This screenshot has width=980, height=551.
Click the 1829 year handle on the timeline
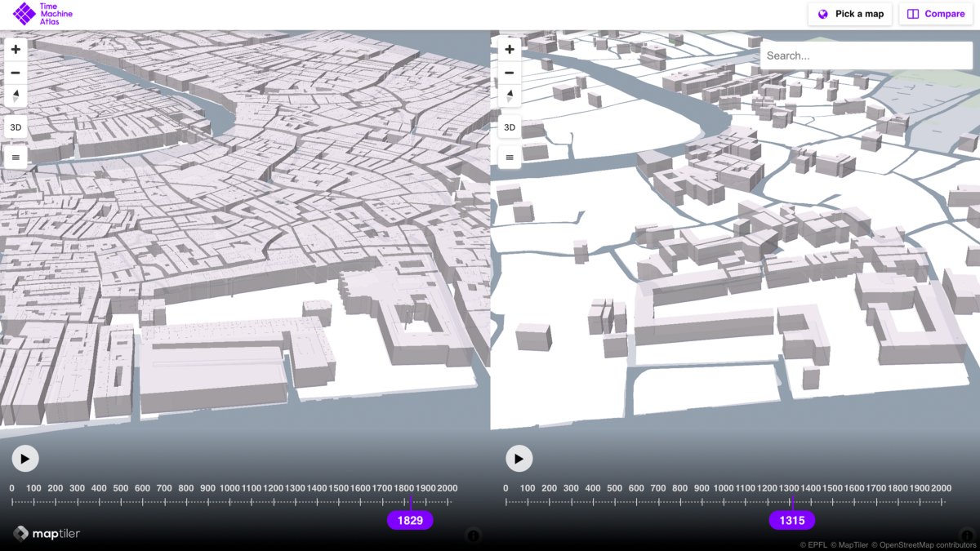pyautogui.click(x=411, y=520)
